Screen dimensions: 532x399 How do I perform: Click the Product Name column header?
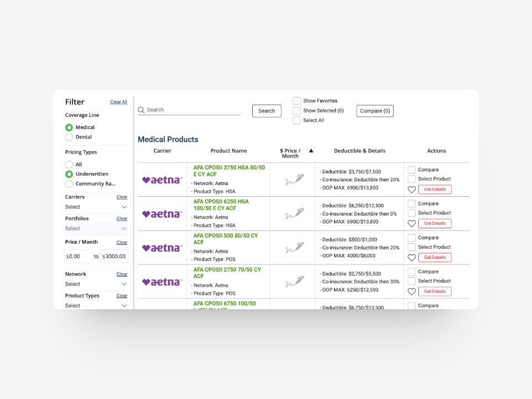tap(228, 151)
